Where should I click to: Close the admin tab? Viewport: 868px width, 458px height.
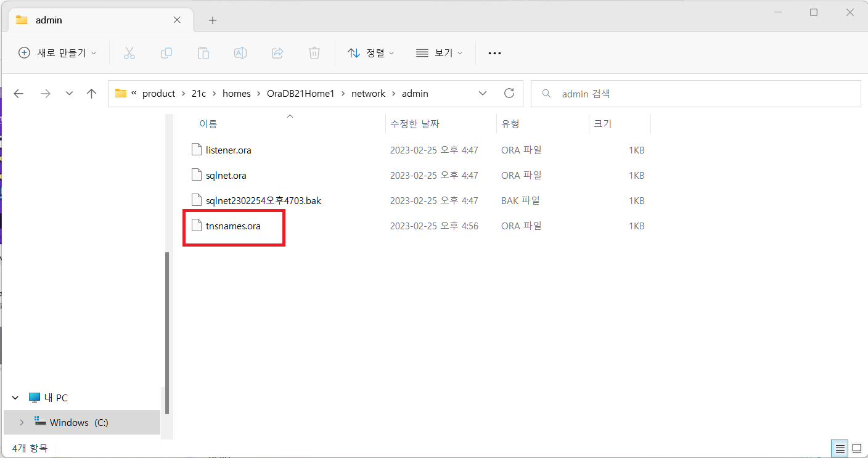coord(177,20)
